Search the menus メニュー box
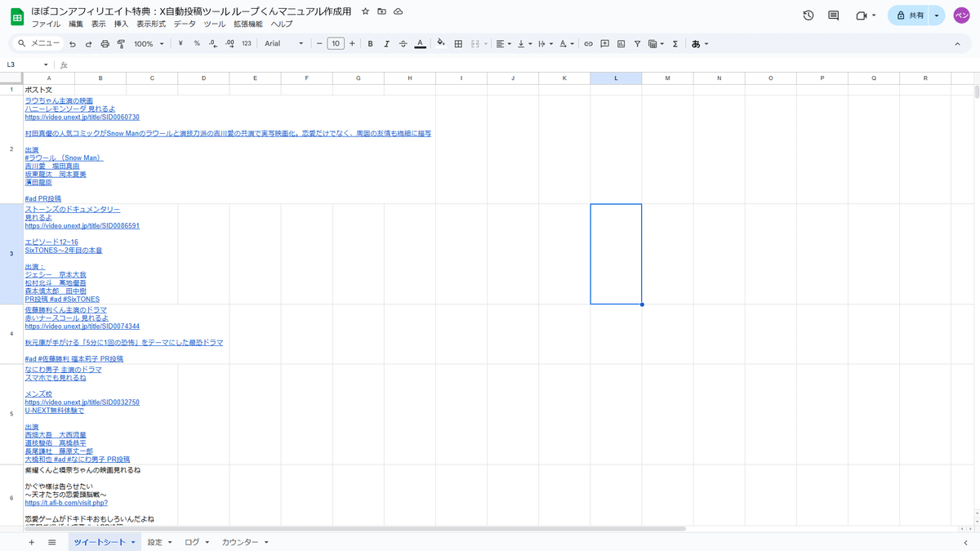This screenshot has width=980, height=551. coord(38,44)
